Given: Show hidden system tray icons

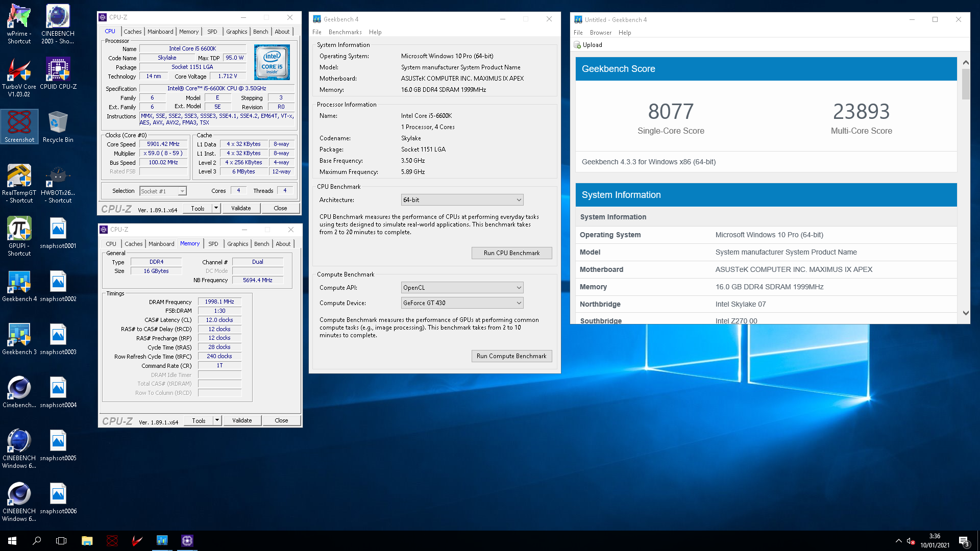Looking at the screenshot, I should pos(898,541).
